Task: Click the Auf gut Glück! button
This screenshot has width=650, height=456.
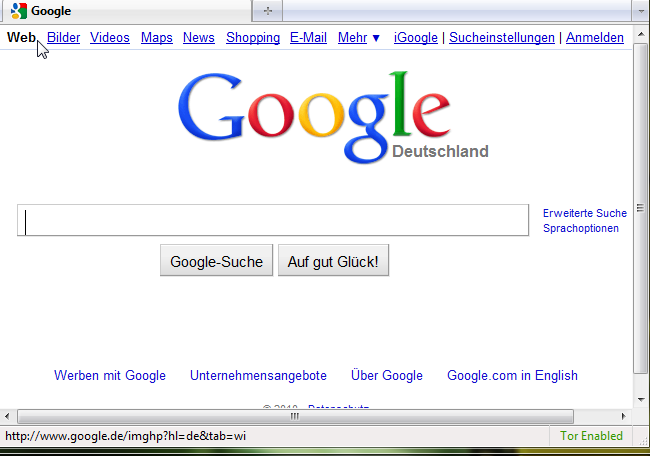Action: 333,260
